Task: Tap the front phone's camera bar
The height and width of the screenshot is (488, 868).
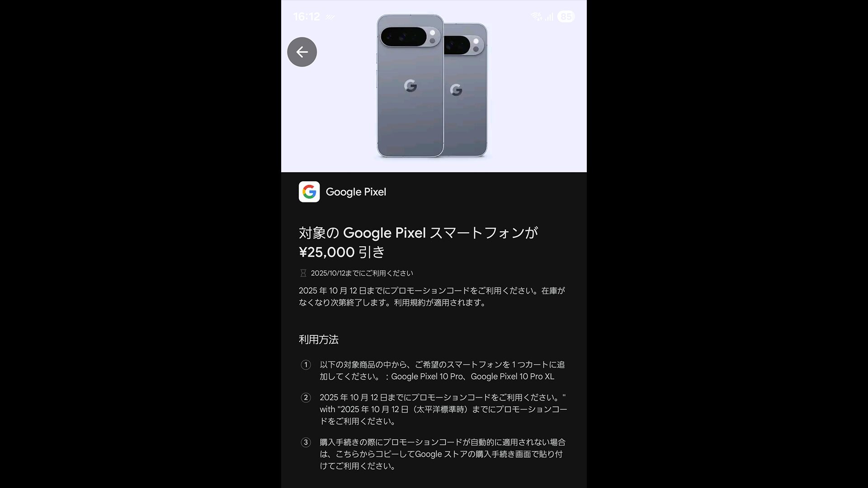Action: pos(410,37)
